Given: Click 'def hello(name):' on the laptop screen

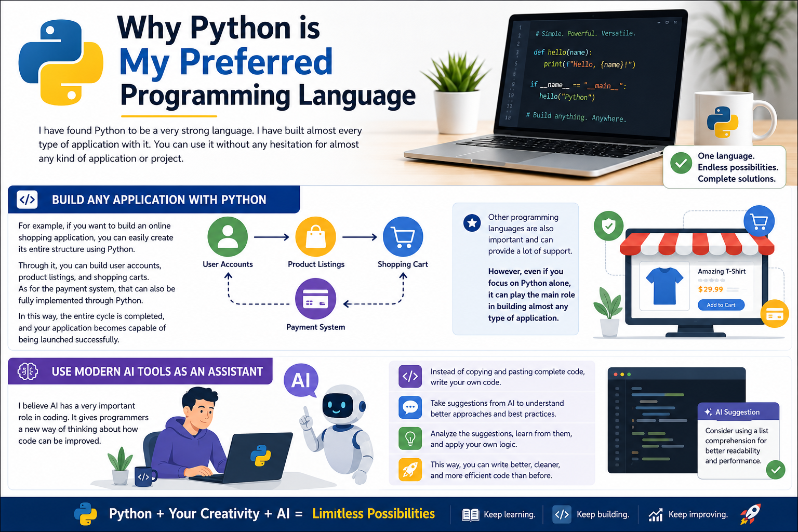Looking at the screenshot, I should 563,52.
